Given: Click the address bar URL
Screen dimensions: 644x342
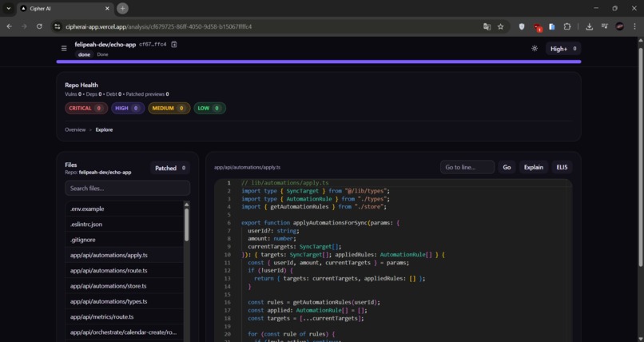Looking at the screenshot, I should 158,26.
